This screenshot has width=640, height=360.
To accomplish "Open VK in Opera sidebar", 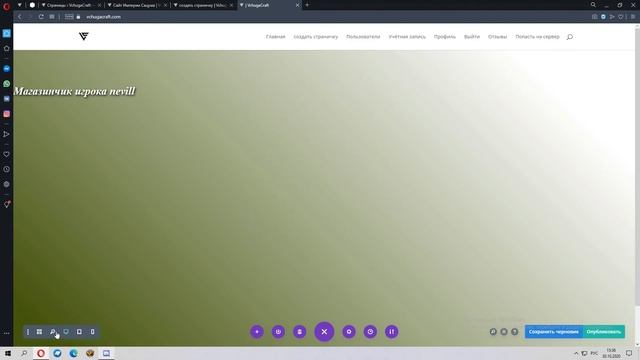I will tap(7, 99).
